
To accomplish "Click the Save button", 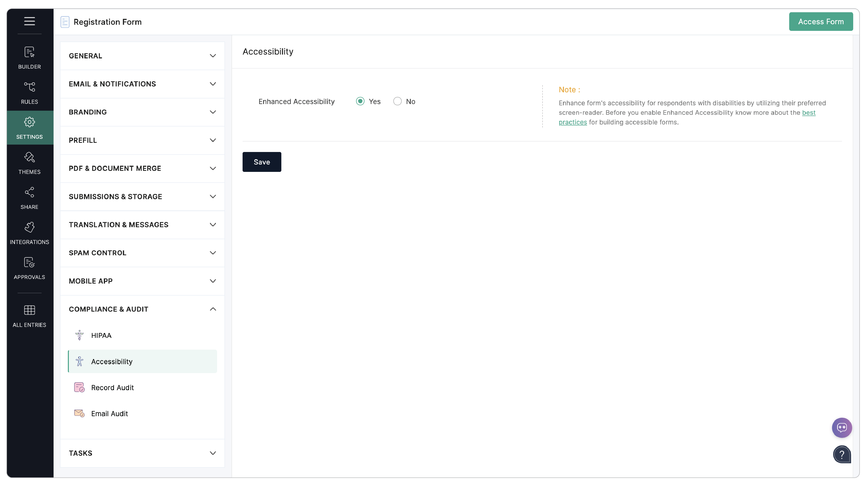I will (261, 162).
